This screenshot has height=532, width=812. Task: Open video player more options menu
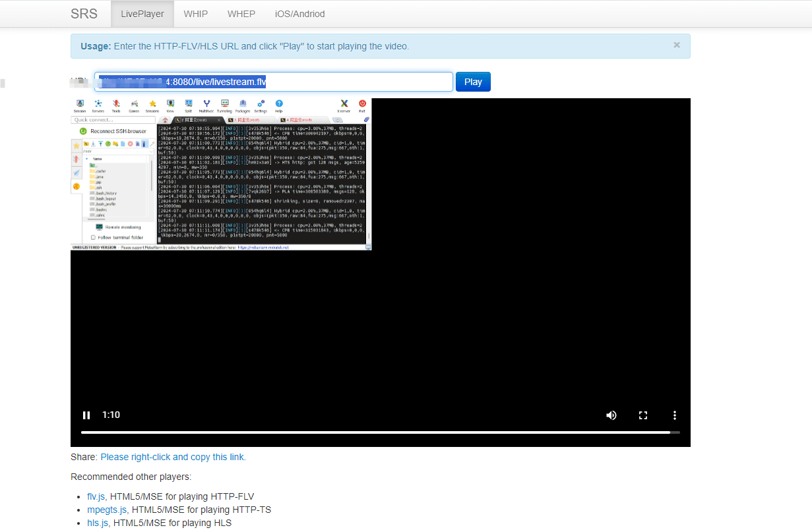click(x=674, y=415)
